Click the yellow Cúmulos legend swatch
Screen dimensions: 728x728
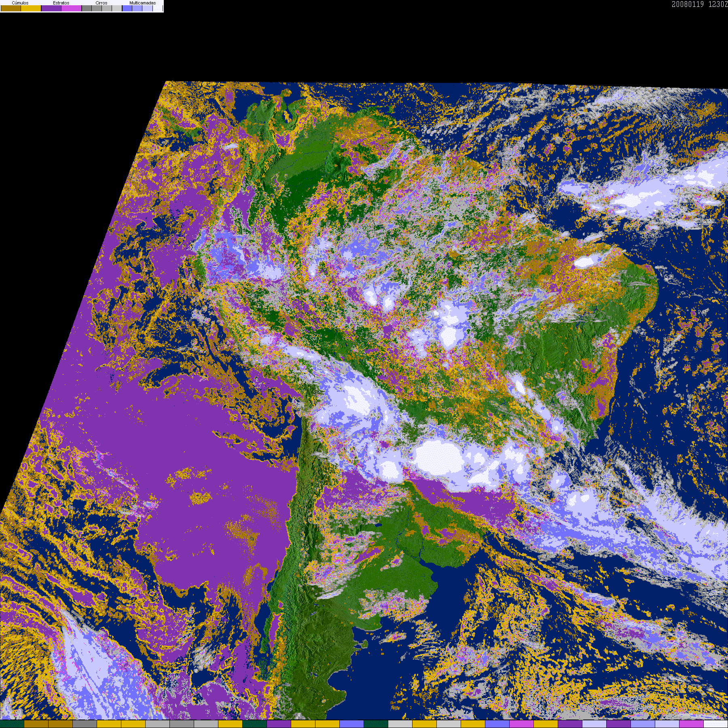tap(31, 8)
